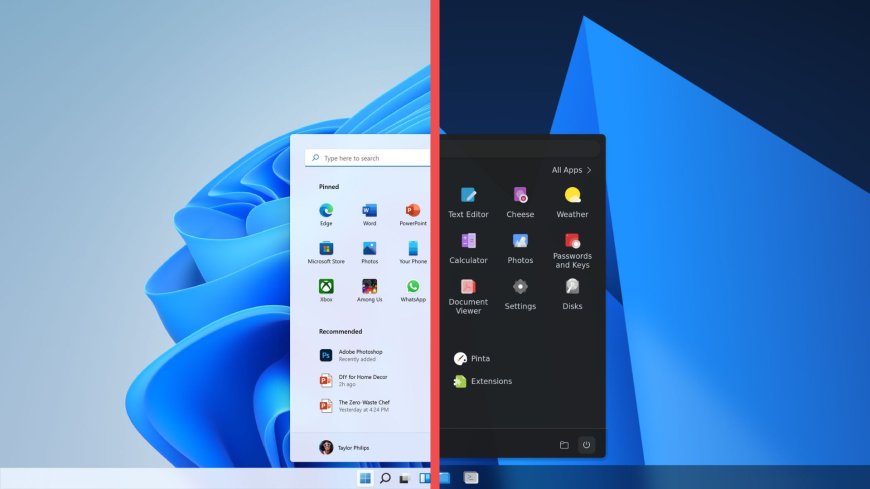Click the Recently added text under Photoshop
Image resolution: width=870 pixels, height=489 pixels.
tap(357, 359)
